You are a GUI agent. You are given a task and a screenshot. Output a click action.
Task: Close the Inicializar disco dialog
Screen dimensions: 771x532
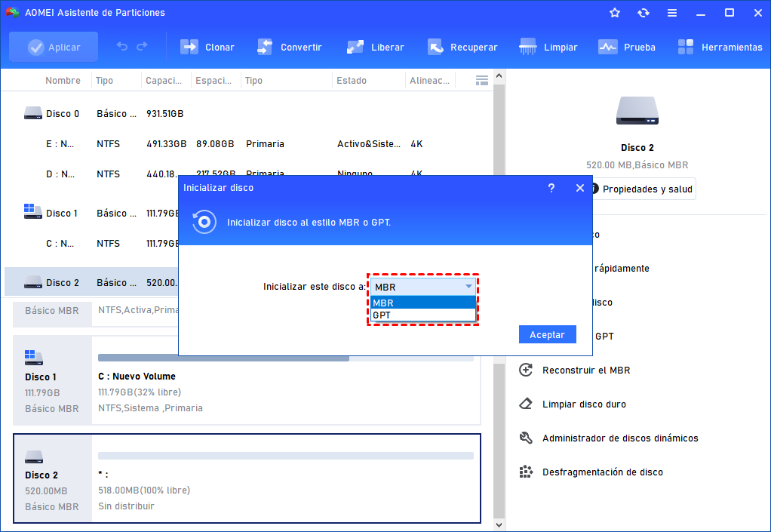[580, 188]
